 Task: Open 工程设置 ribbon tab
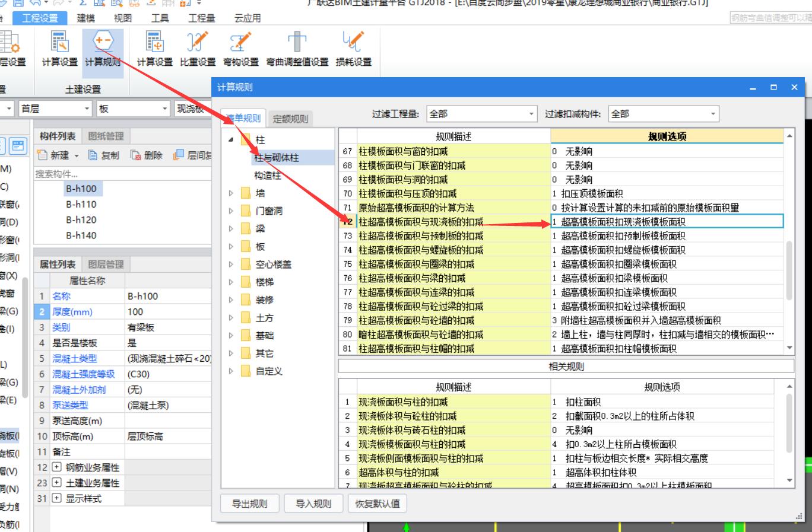(x=40, y=18)
